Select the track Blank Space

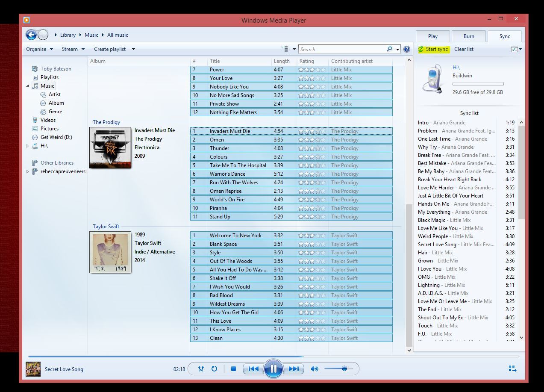tap(291, 244)
